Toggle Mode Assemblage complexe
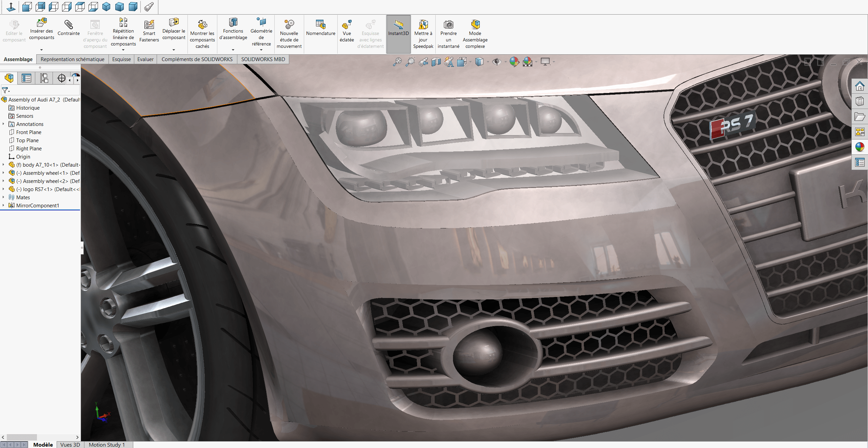This screenshot has height=448, width=868. click(475, 34)
